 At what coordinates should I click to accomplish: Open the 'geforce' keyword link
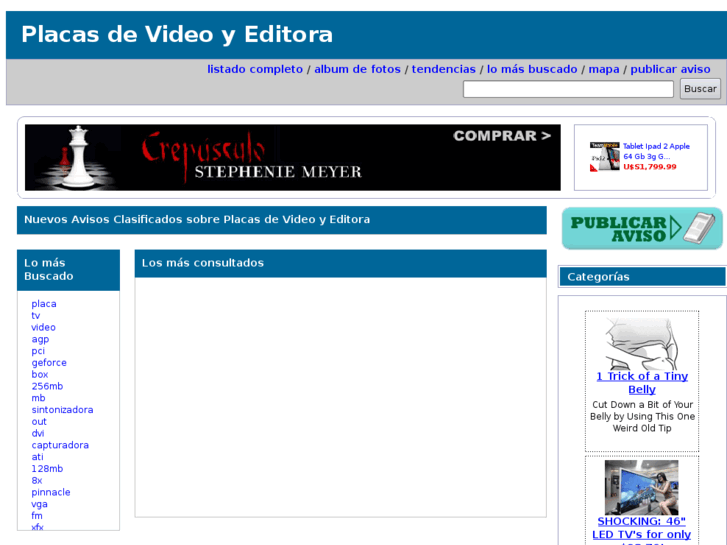(49, 363)
